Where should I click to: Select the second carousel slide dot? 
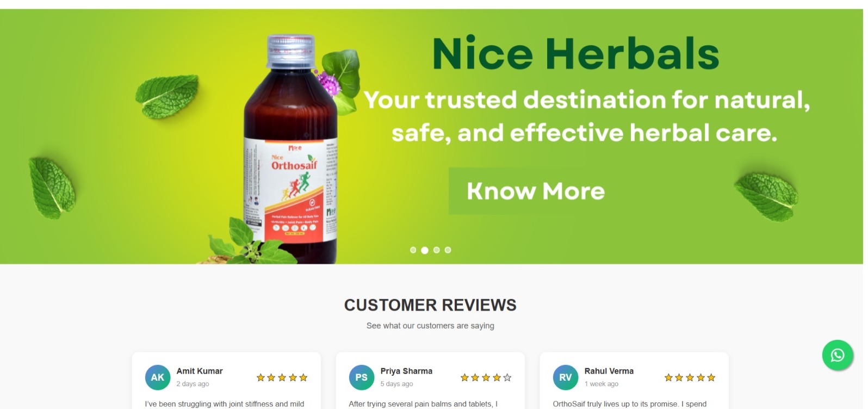pos(425,250)
